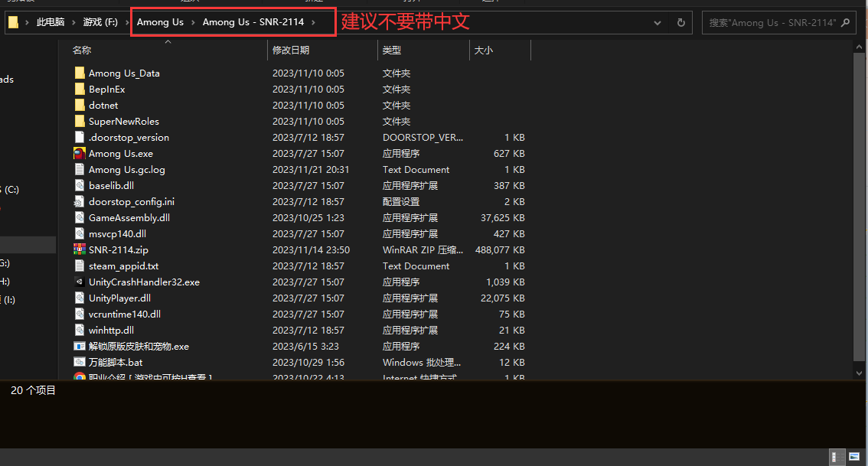Select the folder name BepInEx
The image size is (868, 466).
click(x=107, y=89)
